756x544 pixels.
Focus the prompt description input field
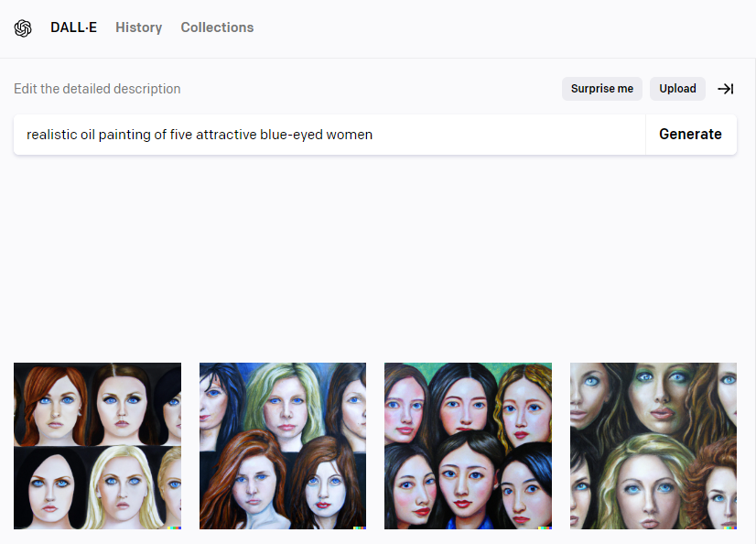click(x=329, y=135)
